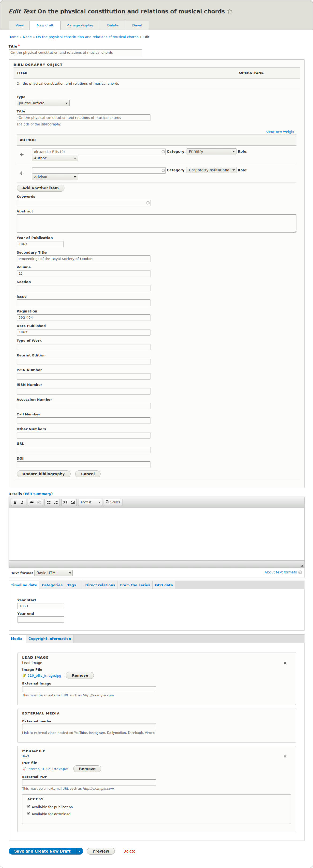Remove the internal-310ellistext.pdf file
Image resolution: width=313 pixels, height=868 pixels.
coord(87,769)
